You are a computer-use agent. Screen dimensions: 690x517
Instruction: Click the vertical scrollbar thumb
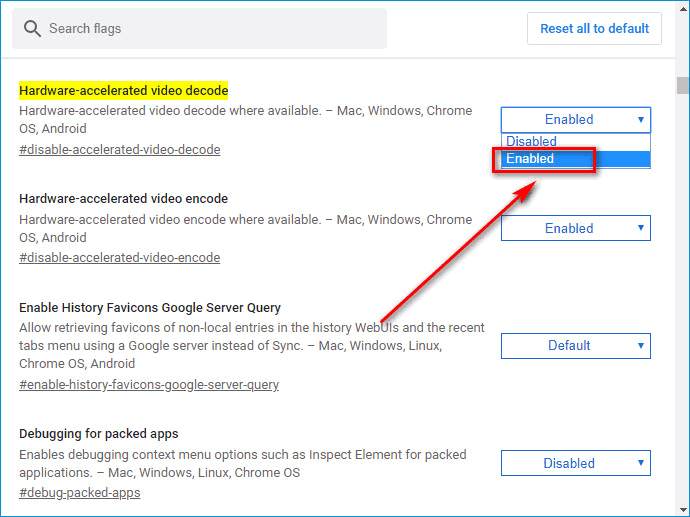coord(682,85)
